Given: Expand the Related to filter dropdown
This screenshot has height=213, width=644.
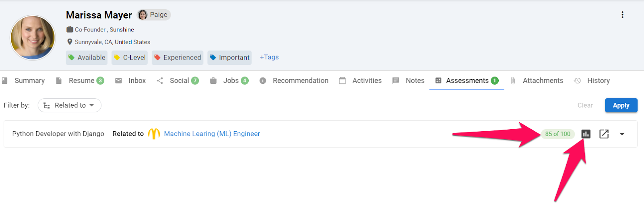Looking at the screenshot, I should coord(69,105).
